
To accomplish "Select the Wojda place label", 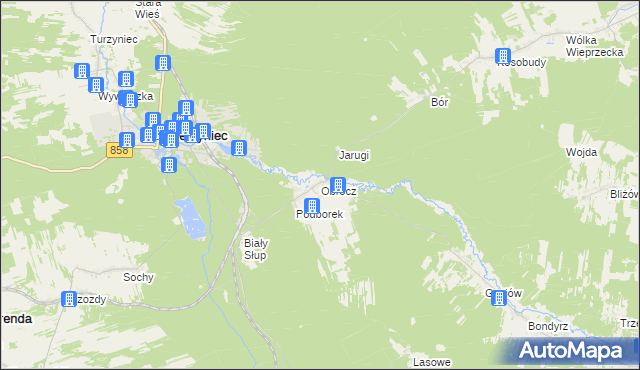I will click(581, 153).
